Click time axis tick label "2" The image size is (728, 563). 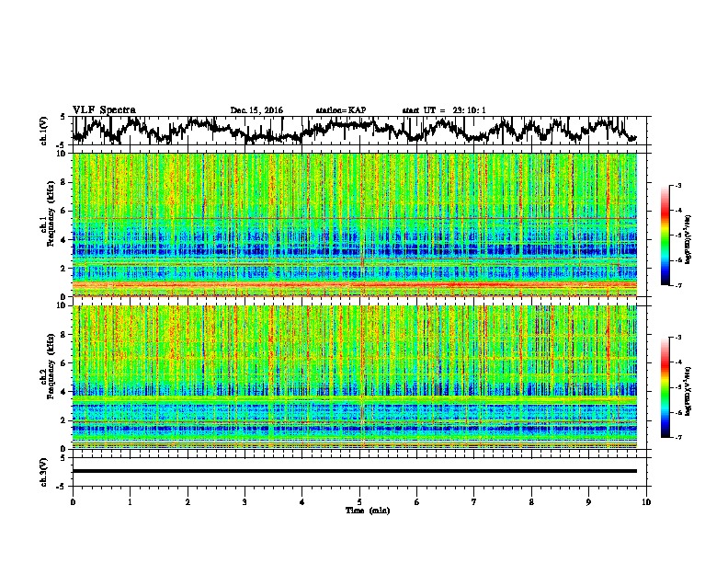[188, 502]
